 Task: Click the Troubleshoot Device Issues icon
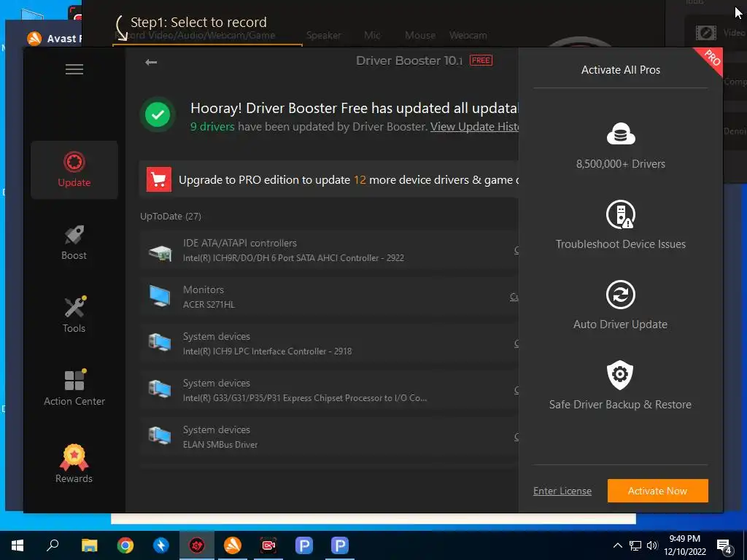tap(621, 214)
